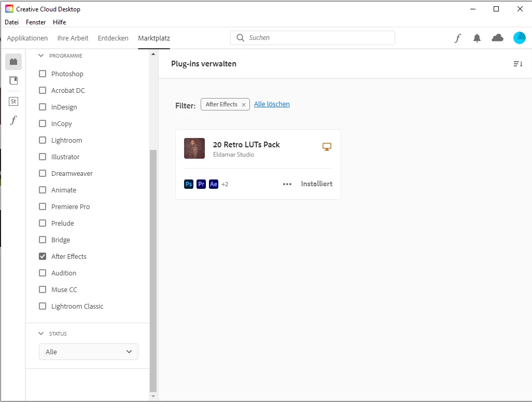Screen dimensions: 532x402
Task: Check the Animate checkbox
Action: click(43, 190)
